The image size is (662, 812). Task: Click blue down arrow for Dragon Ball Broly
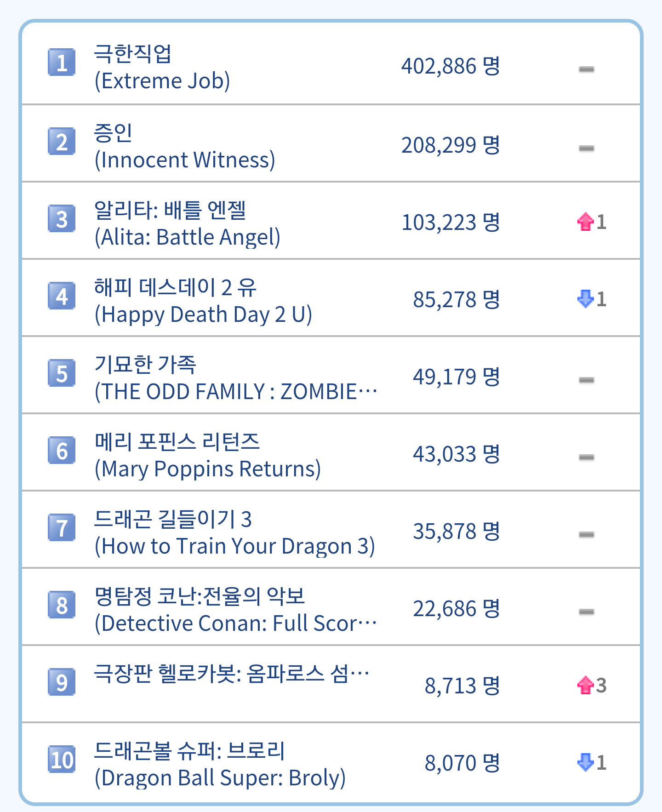pos(585,762)
